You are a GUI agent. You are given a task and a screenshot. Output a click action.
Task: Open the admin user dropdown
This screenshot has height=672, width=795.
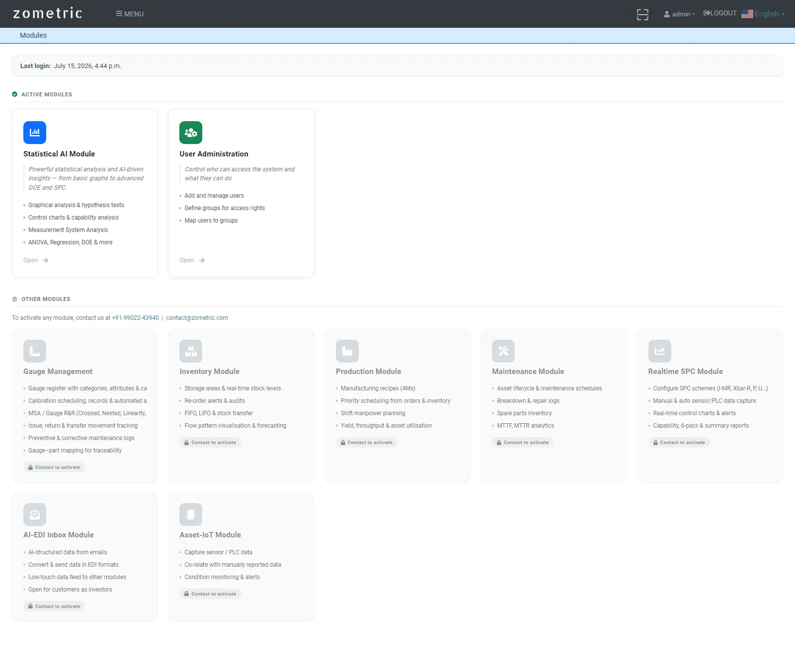click(679, 14)
